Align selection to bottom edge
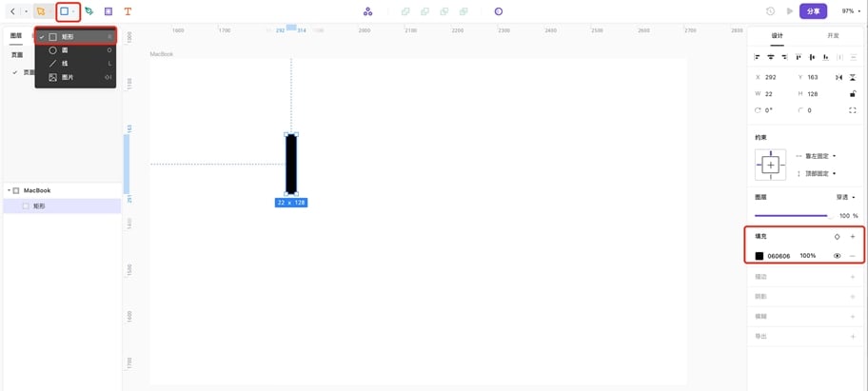 [826, 57]
